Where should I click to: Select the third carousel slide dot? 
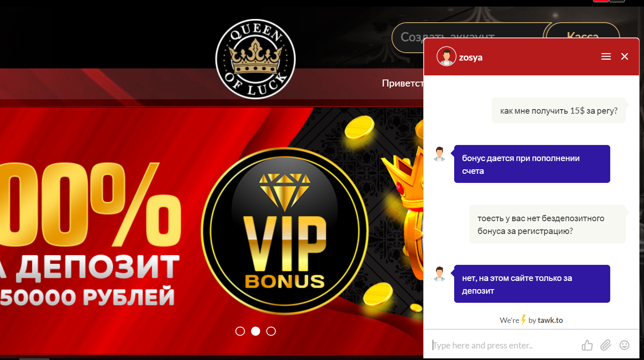[x=271, y=331]
